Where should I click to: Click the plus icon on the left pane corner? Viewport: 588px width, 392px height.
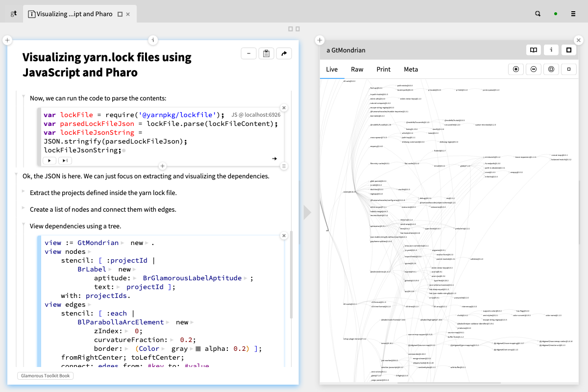(x=7, y=40)
